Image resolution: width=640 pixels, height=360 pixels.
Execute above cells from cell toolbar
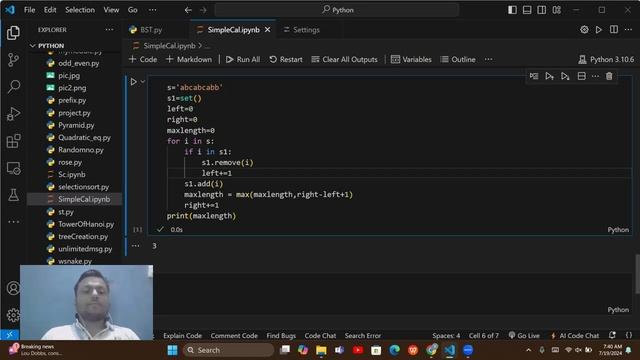click(549, 76)
